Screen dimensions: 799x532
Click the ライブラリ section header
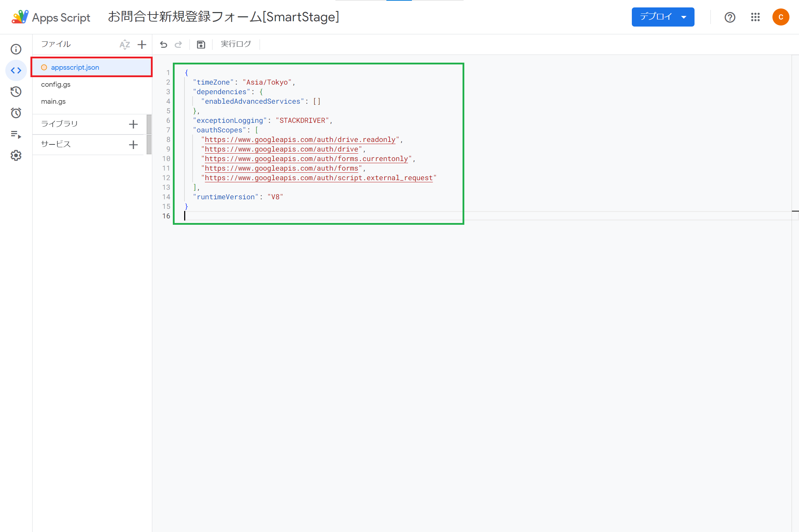[59, 124]
